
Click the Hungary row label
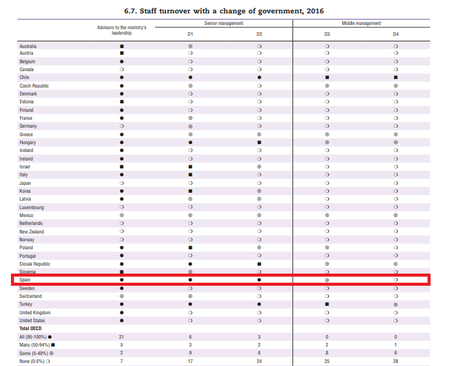pos(28,142)
